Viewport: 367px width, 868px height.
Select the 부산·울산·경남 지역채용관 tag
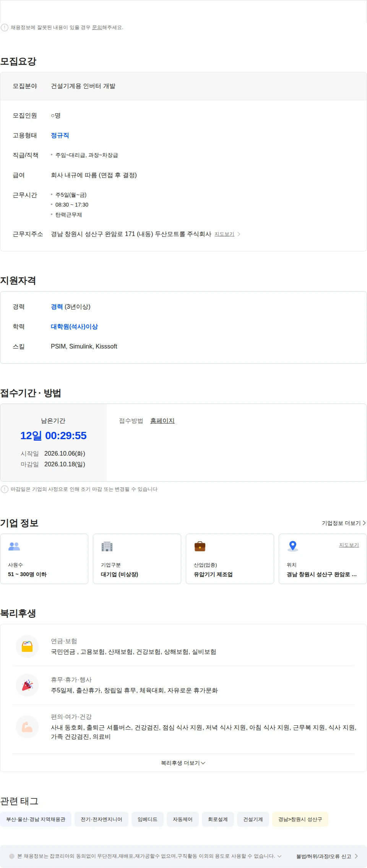point(36,819)
